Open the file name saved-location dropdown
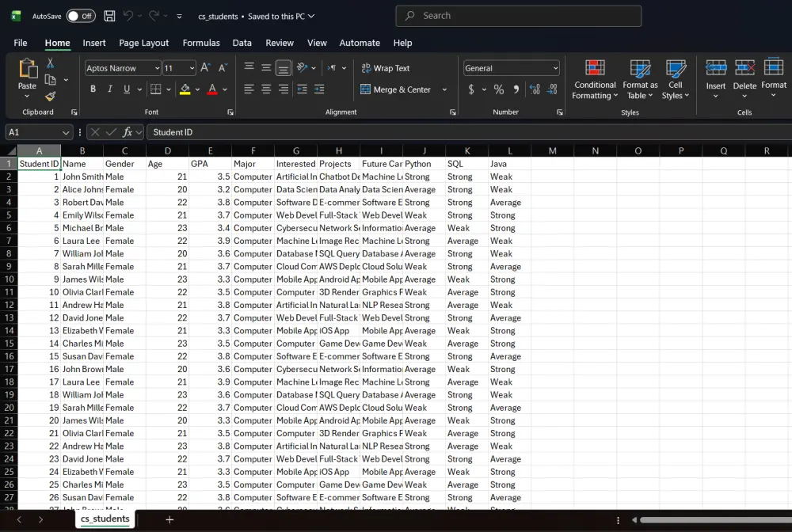The image size is (792, 532). [311, 16]
